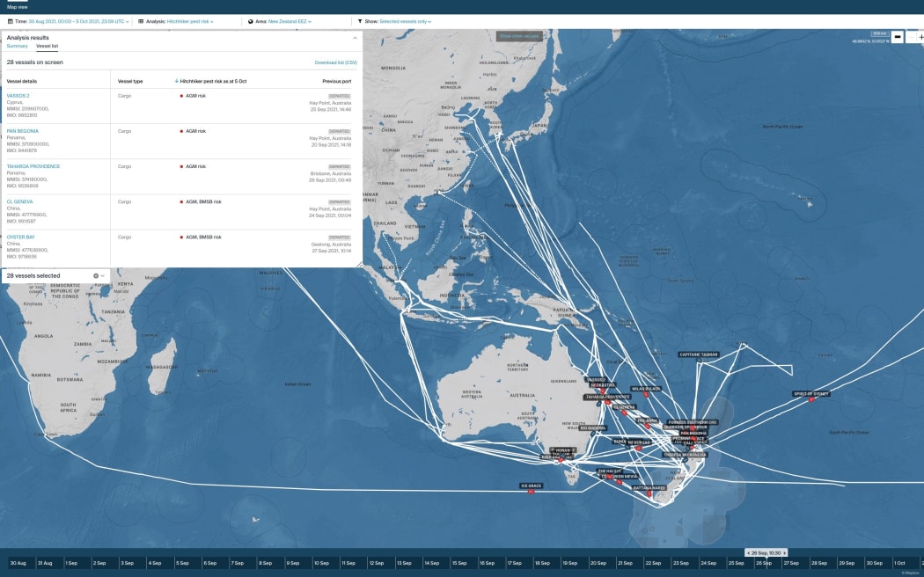Select the BATTANA NAREE vessel marker near New Zealand
924x577 pixels.
[649, 494]
